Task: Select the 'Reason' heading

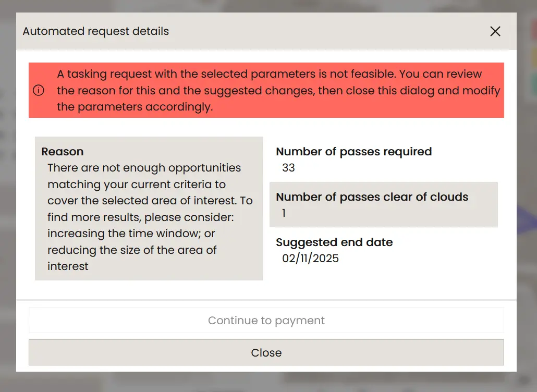Action: [63, 152]
